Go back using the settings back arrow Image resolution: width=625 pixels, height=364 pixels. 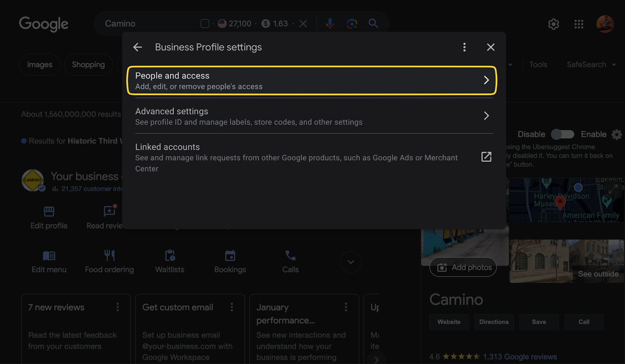point(137,47)
